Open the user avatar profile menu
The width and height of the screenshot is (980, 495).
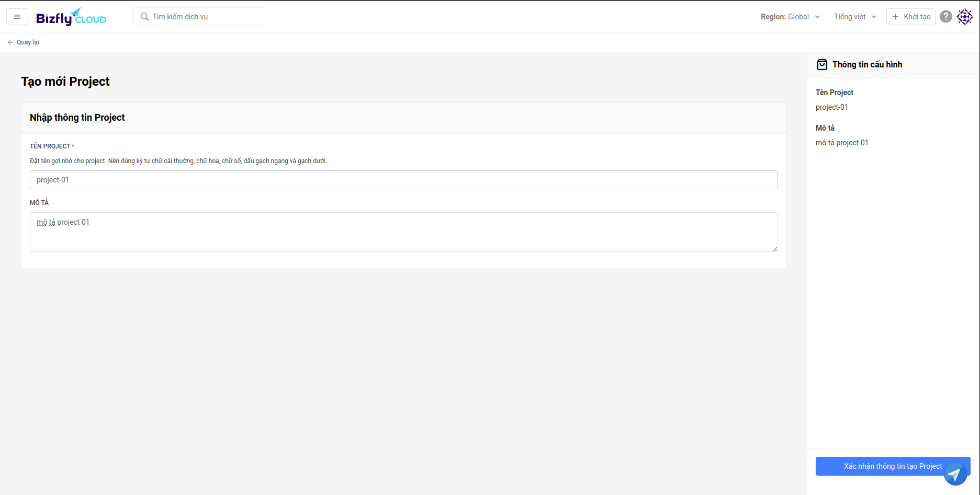point(965,17)
